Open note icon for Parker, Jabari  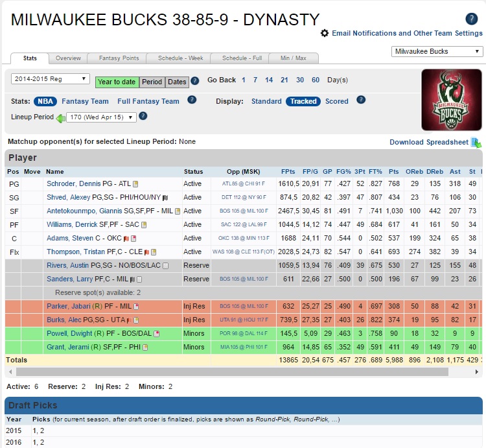click(136, 307)
